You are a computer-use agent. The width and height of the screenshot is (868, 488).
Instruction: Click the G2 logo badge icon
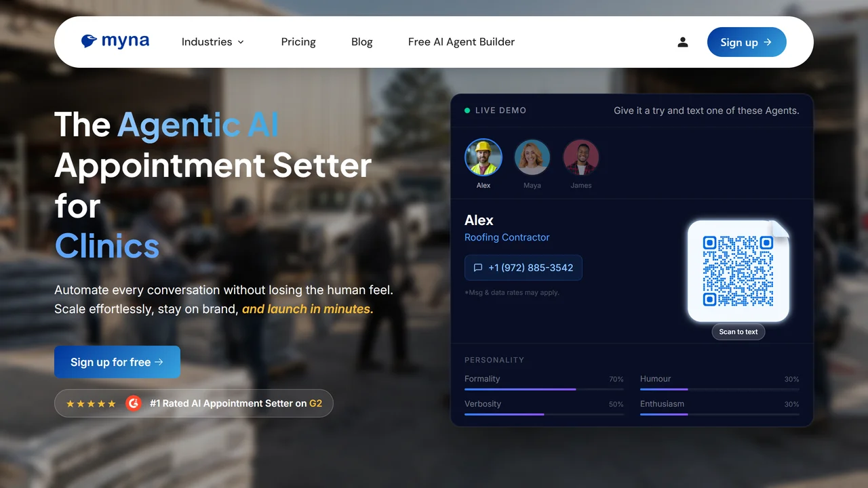click(134, 403)
